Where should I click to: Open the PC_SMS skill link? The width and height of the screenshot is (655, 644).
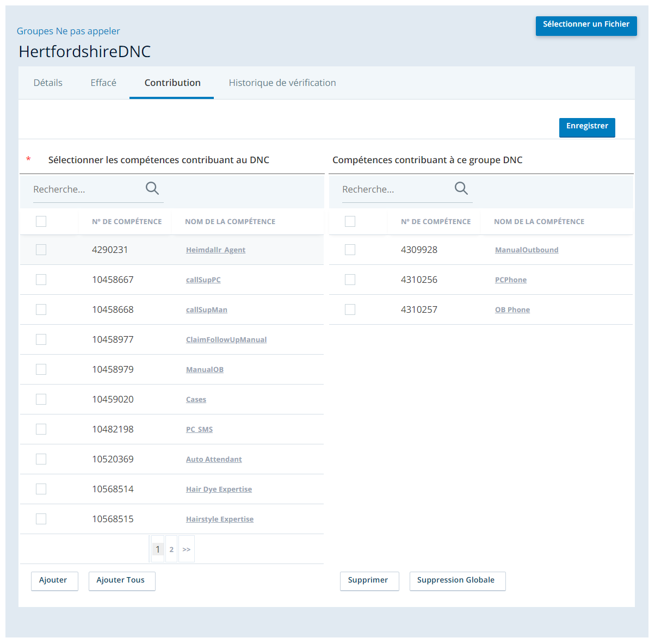click(199, 429)
